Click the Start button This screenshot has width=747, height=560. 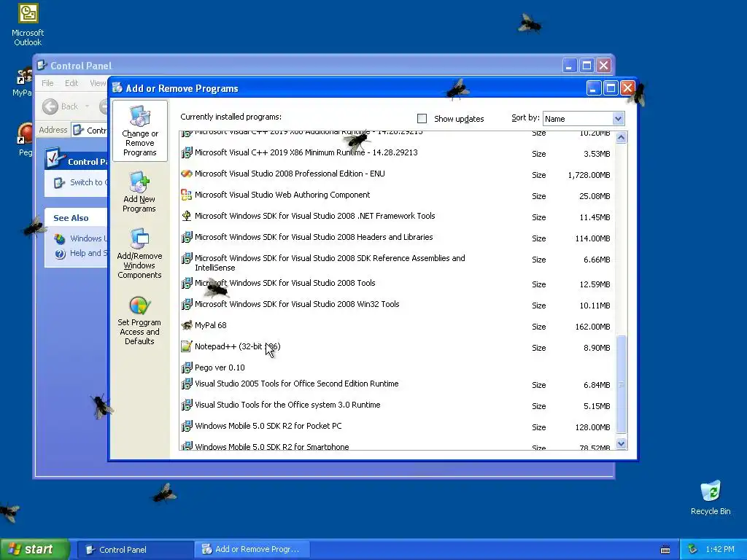click(35, 549)
